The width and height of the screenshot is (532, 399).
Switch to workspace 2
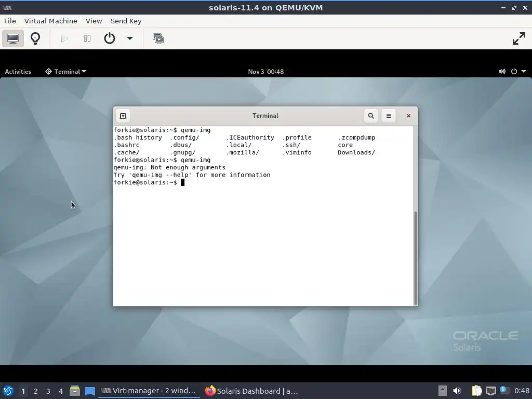36,391
